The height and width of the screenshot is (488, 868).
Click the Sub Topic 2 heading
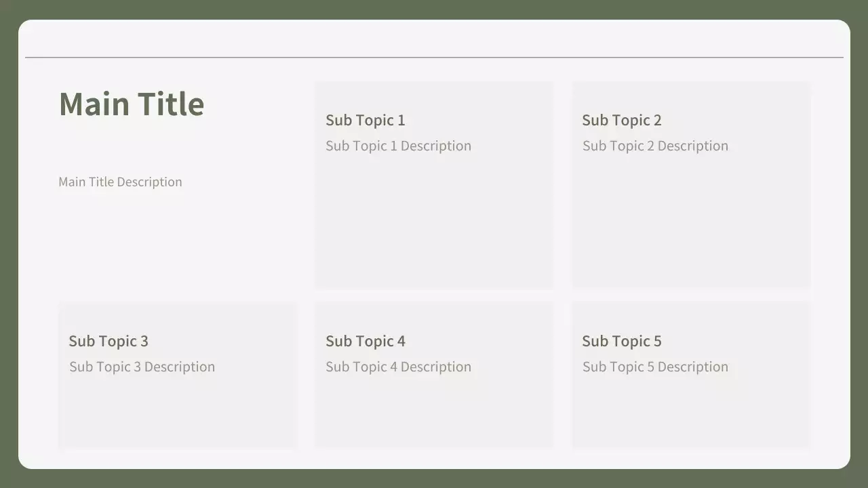click(621, 121)
